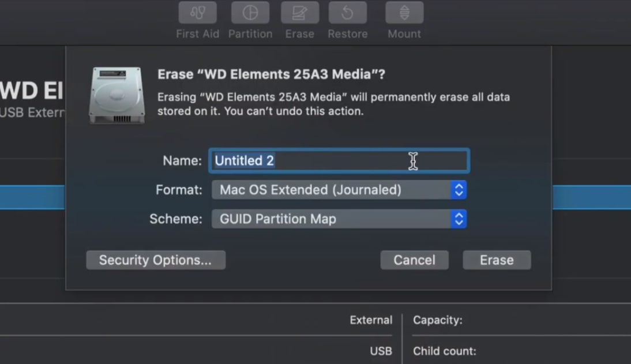
Task: Open Security Options
Action: 155,260
